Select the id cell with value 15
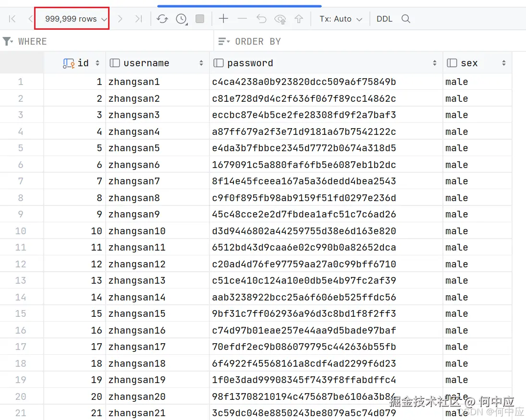This screenshot has height=420, width=526. (74, 314)
